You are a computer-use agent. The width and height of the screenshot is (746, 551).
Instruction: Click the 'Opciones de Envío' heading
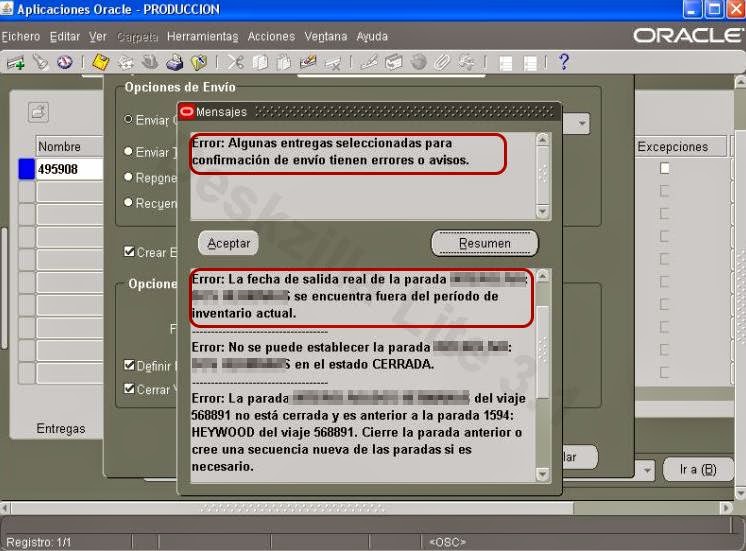coord(180,87)
